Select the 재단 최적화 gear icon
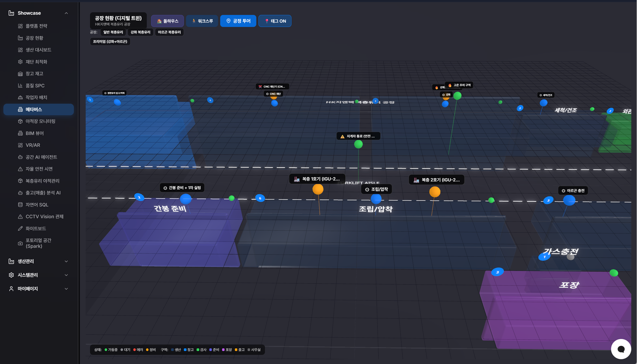This screenshot has width=637, height=364. (20, 62)
